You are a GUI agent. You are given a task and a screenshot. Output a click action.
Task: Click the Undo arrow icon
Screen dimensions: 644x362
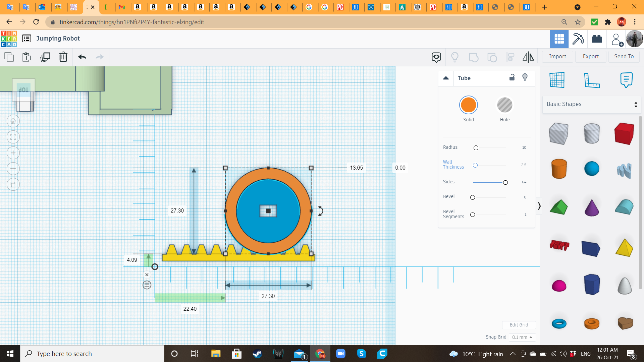(82, 57)
